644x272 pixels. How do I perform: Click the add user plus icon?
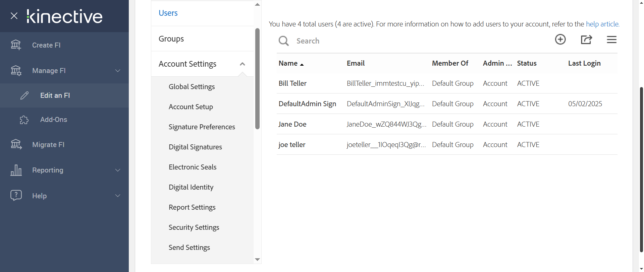click(x=560, y=40)
